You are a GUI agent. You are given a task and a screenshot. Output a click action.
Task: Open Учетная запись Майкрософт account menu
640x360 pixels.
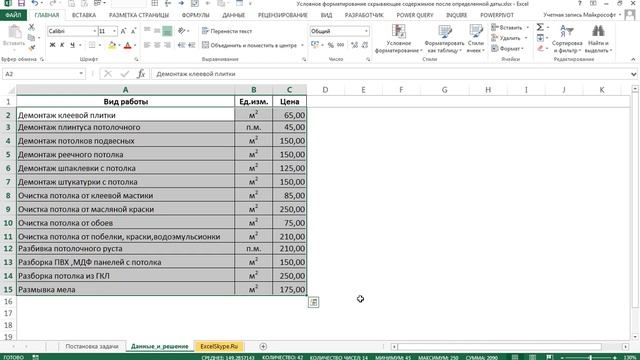[582, 15]
